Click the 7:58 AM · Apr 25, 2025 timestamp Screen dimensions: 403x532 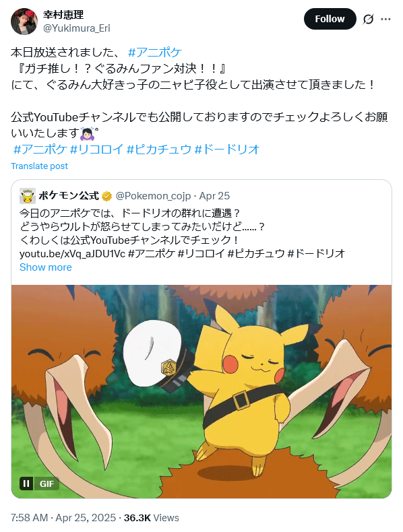[63, 518]
